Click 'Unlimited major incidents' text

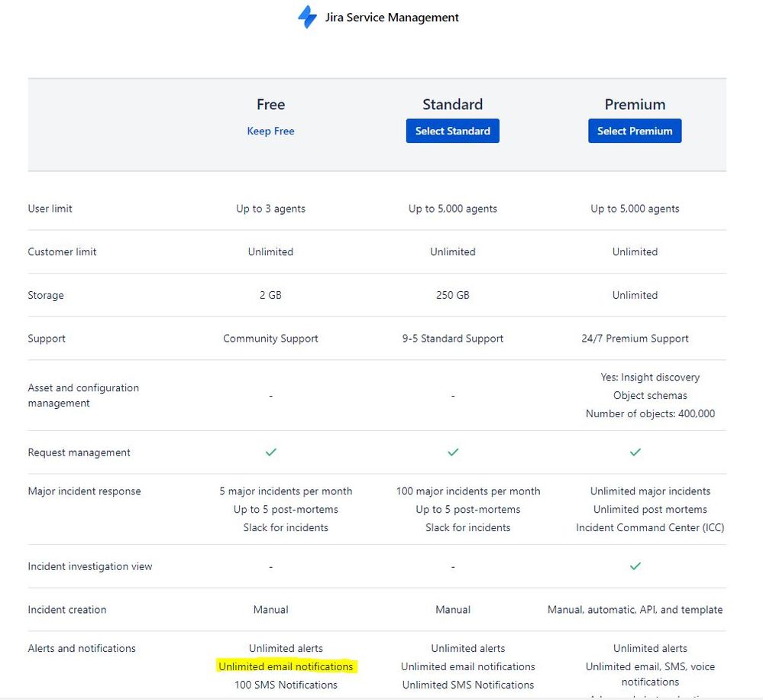pos(650,491)
